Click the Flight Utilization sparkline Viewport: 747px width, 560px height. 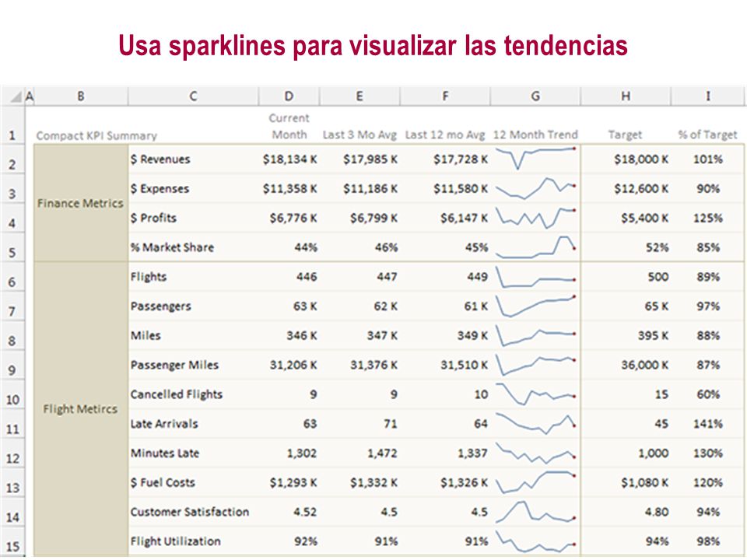[x=535, y=541]
